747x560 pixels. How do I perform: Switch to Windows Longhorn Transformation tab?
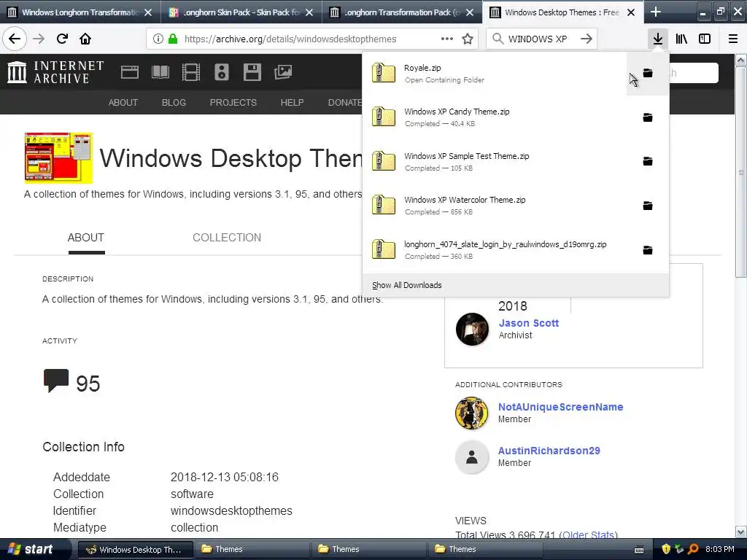point(80,12)
